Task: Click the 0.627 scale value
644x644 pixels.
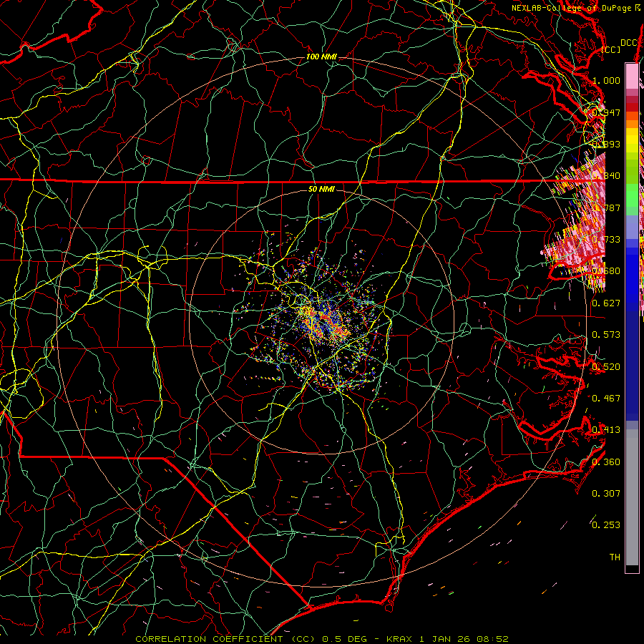Action: [x=606, y=303]
